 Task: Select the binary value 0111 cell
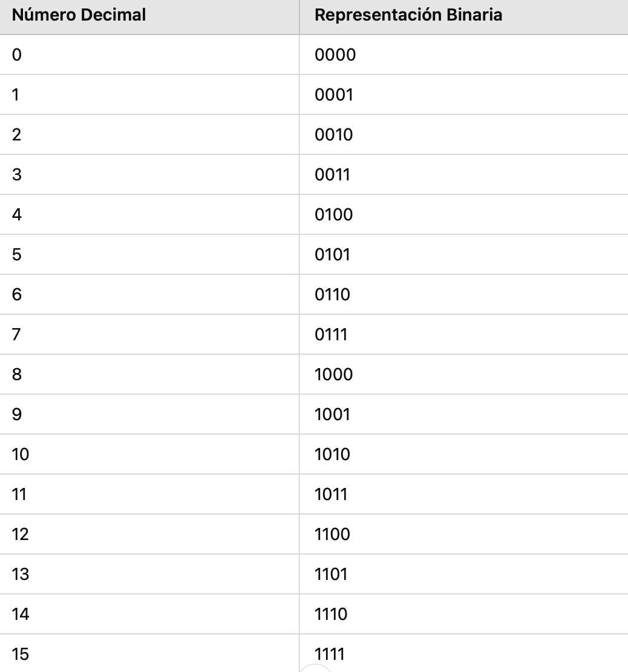click(331, 335)
